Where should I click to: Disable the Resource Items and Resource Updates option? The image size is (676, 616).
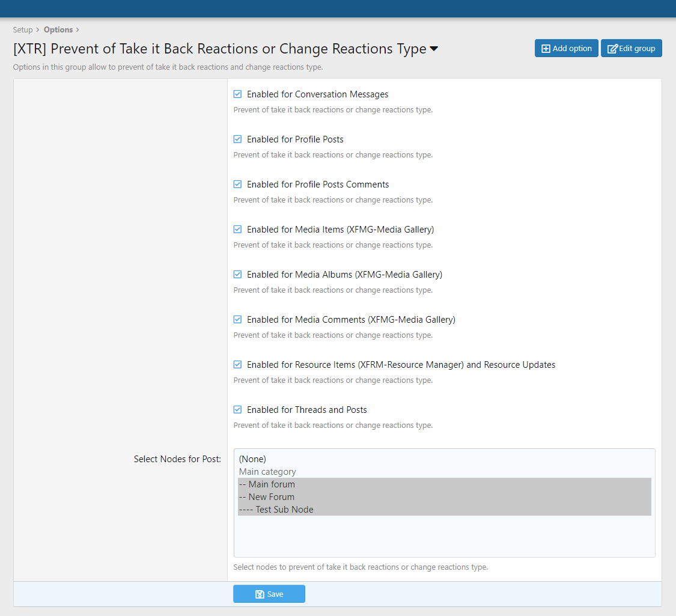click(x=237, y=364)
